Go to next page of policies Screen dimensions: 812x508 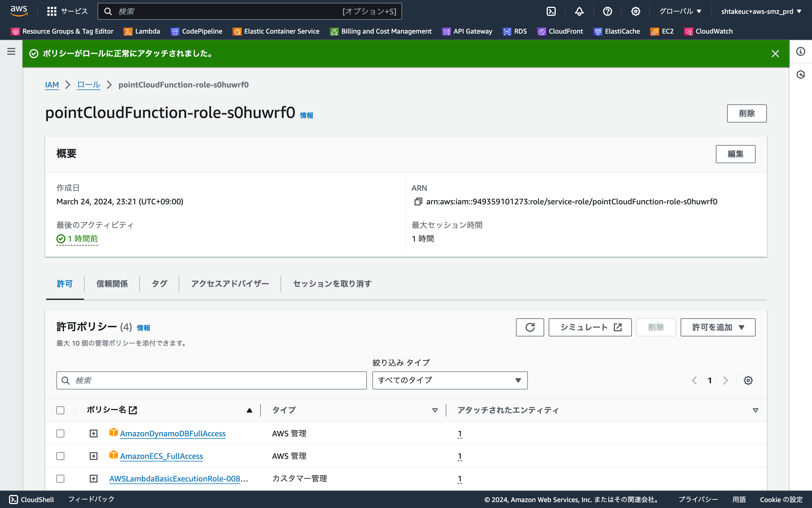click(725, 380)
